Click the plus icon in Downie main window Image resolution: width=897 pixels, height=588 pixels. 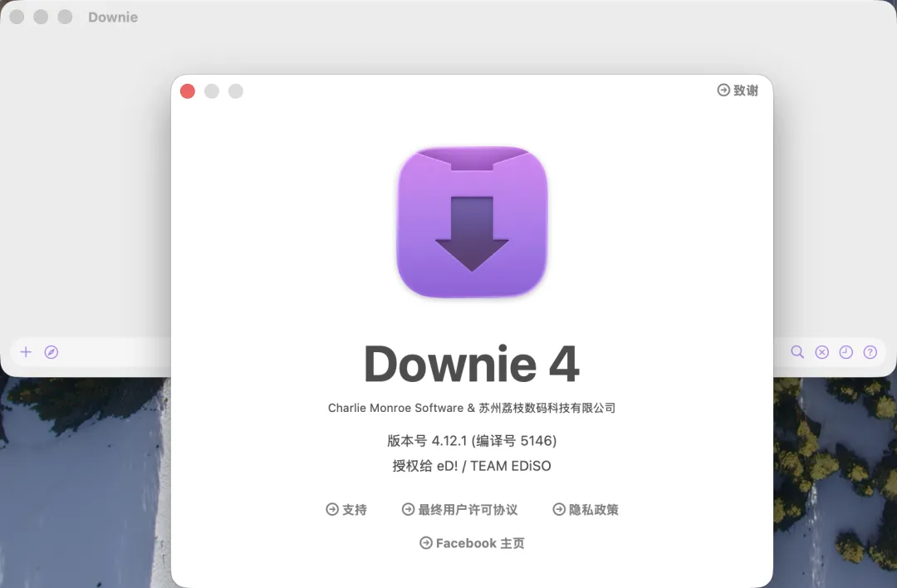(x=26, y=352)
